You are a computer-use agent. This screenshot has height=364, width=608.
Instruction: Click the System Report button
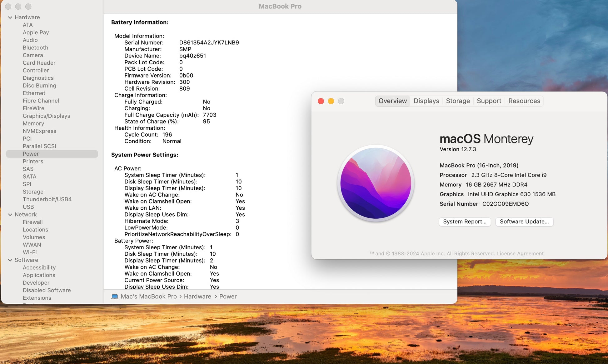click(x=465, y=222)
